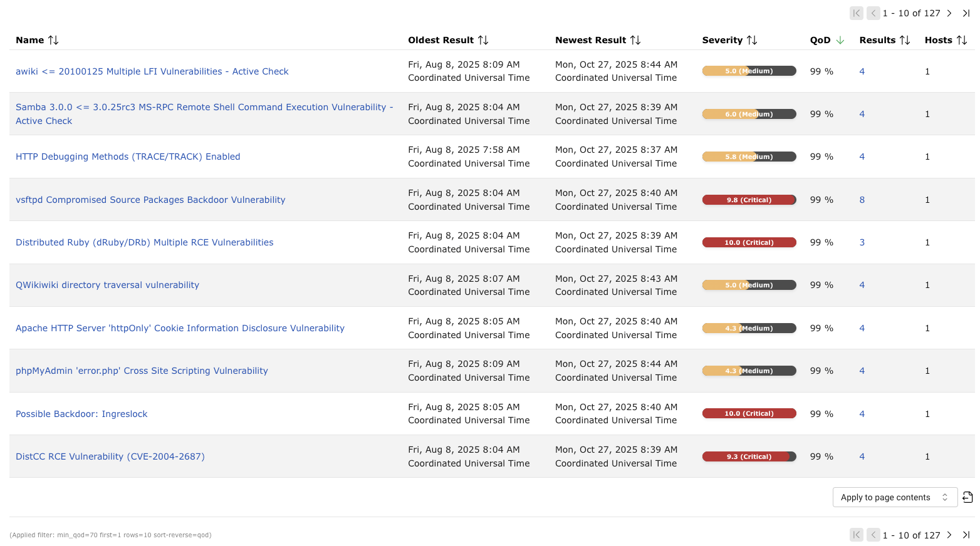Go to next page using bottom pagination arrow

coord(949,535)
